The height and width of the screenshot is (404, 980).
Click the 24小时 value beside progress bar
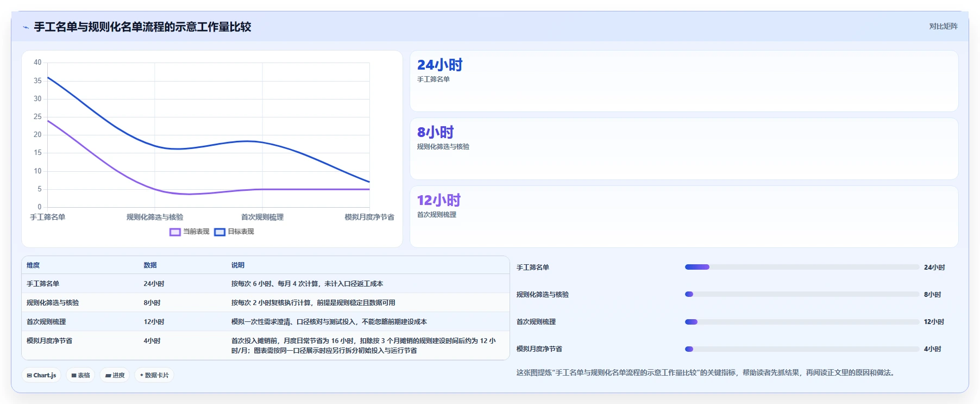click(x=934, y=268)
